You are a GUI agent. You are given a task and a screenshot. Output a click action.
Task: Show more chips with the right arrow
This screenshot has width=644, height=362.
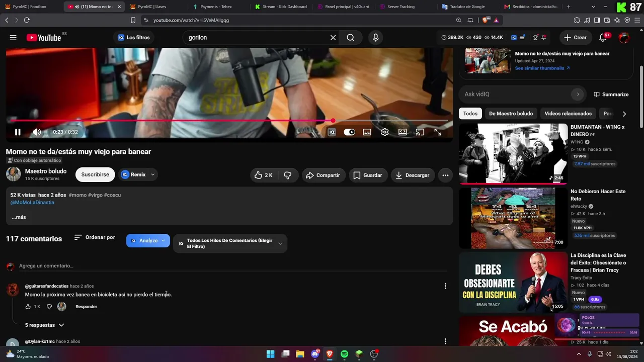[x=624, y=114]
